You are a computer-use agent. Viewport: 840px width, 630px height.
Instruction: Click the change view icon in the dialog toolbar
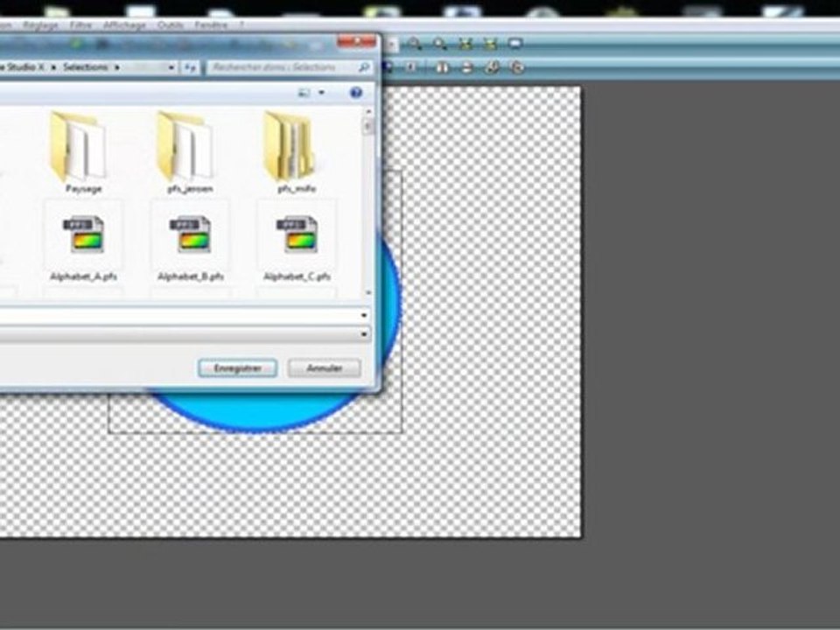pos(304,93)
